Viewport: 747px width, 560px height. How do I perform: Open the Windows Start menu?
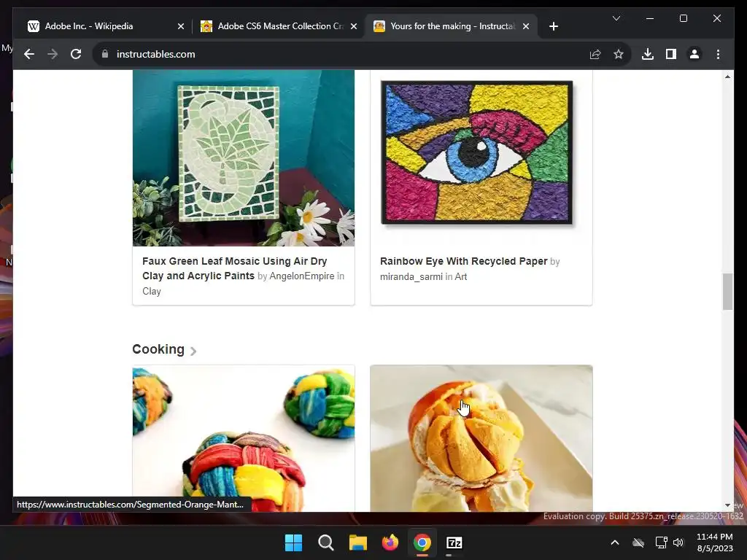click(x=293, y=542)
